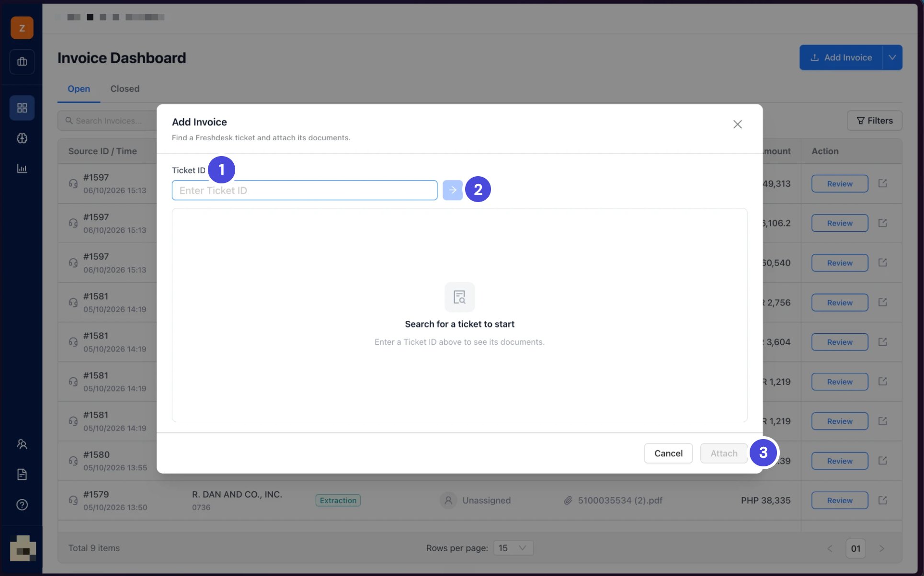This screenshot has width=924, height=576.
Task: Switch to the Closed tab
Action: (125, 89)
